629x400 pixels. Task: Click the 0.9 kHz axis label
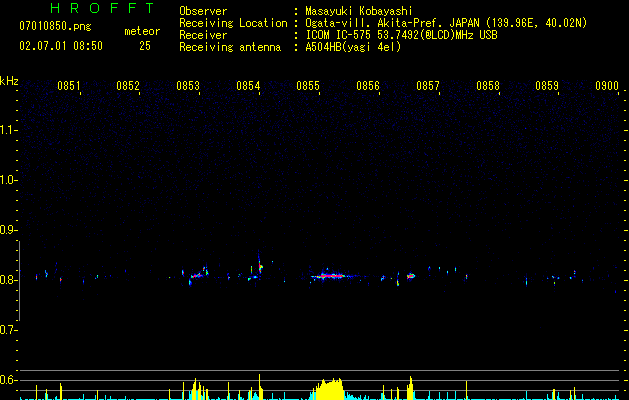pos(8,230)
